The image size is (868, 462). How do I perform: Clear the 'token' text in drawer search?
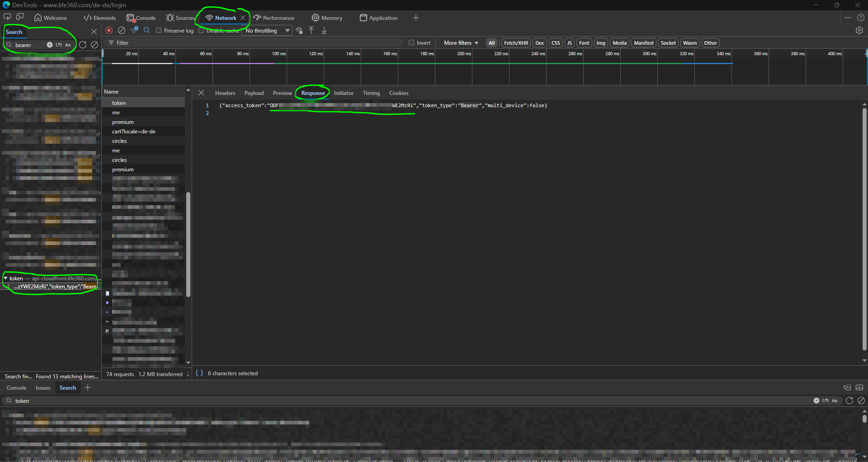816,401
